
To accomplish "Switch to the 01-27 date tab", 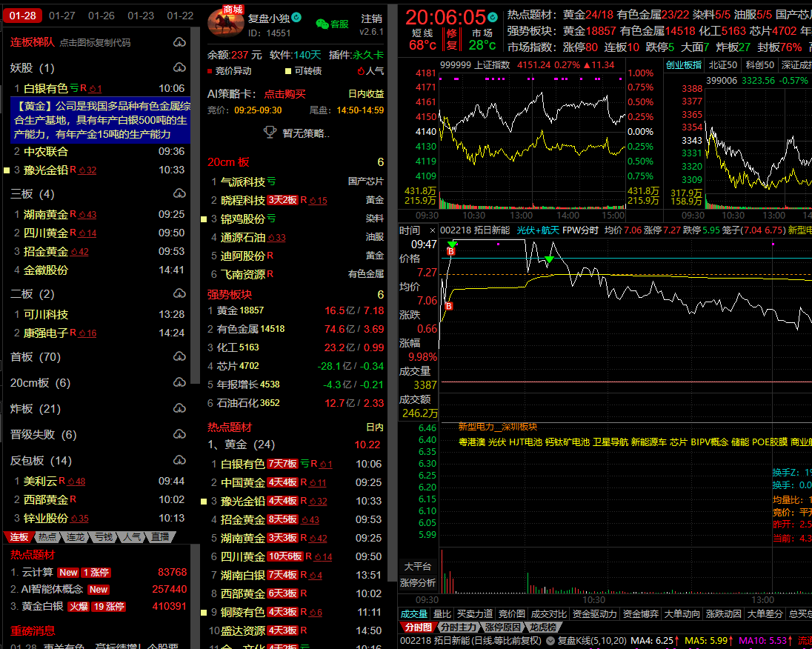I will [61, 16].
